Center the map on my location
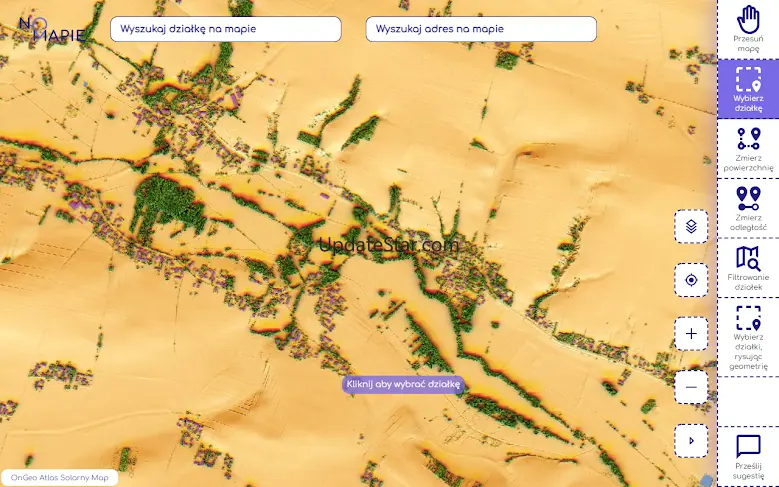779x487 pixels. click(x=691, y=280)
